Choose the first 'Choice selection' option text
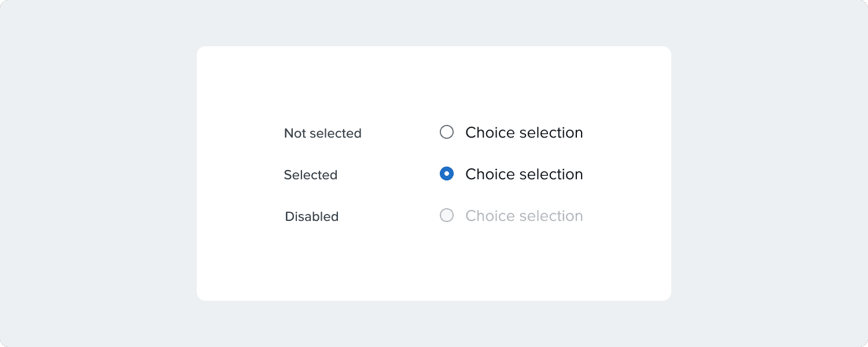868x347 pixels. click(x=524, y=132)
